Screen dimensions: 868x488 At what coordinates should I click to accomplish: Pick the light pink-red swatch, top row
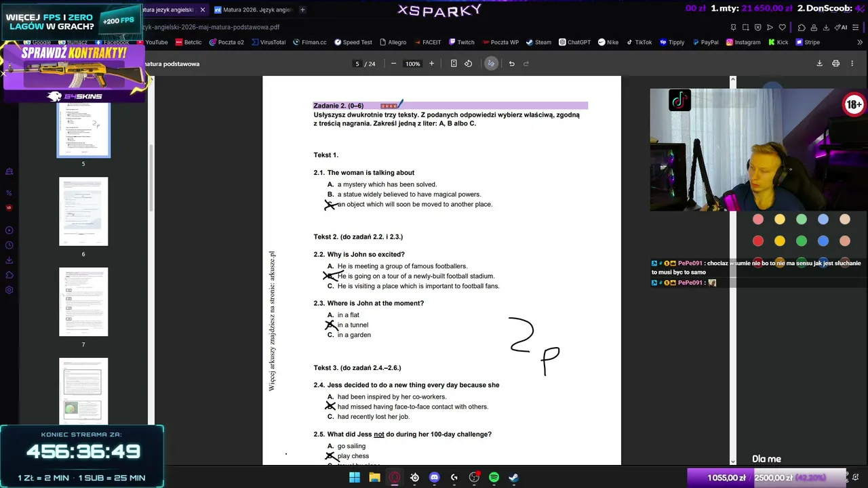pyautogui.click(x=758, y=219)
